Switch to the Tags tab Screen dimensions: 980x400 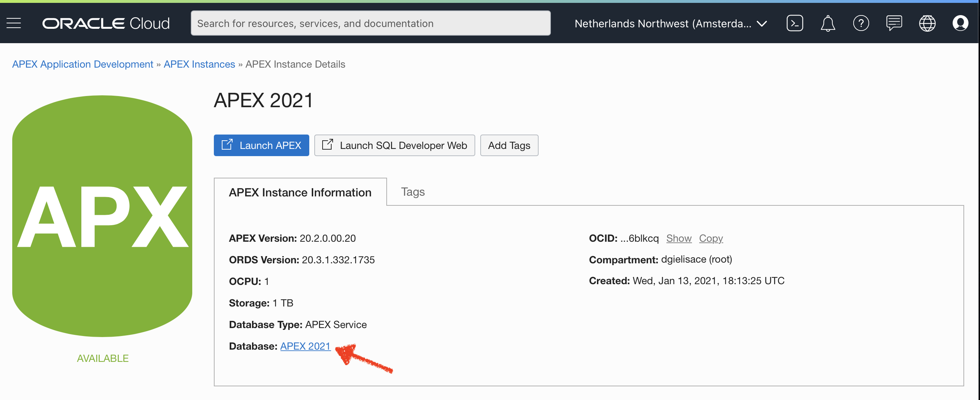(412, 192)
